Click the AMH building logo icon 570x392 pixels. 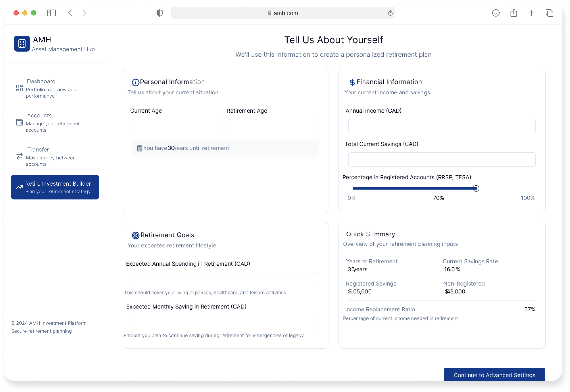pos(22,44)
